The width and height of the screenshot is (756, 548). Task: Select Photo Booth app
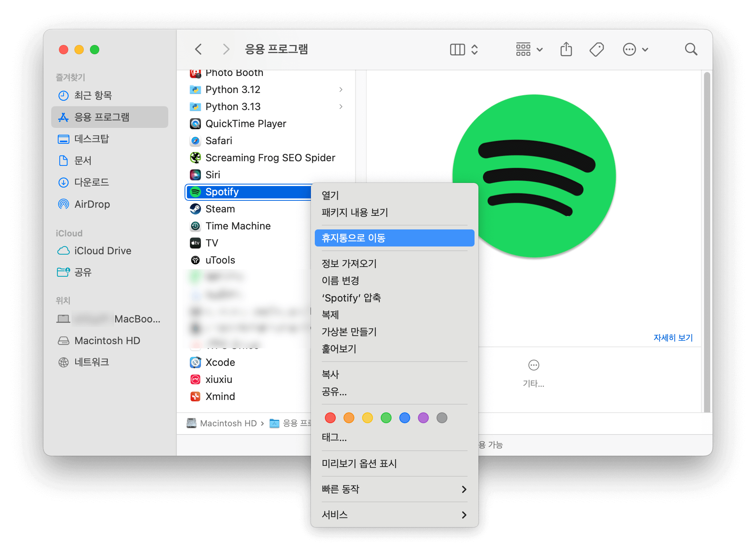266,74
